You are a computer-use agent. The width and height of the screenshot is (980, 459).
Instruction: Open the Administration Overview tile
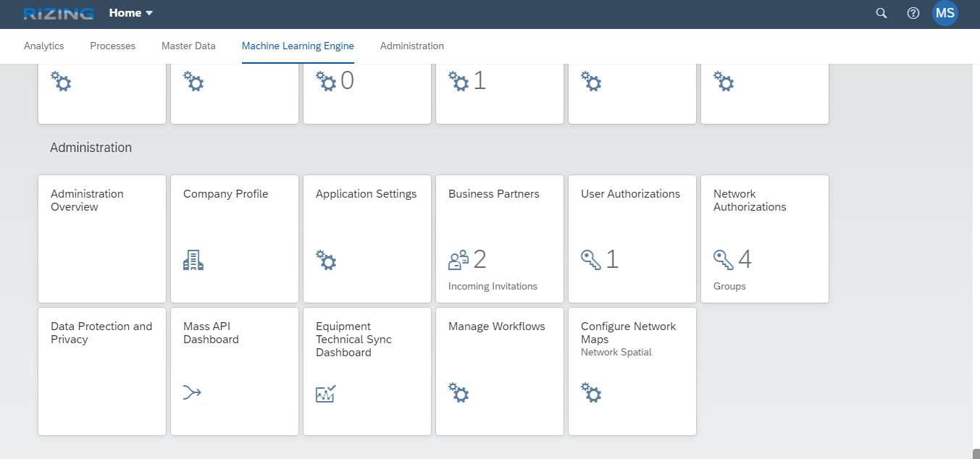[x=102, y=239]
